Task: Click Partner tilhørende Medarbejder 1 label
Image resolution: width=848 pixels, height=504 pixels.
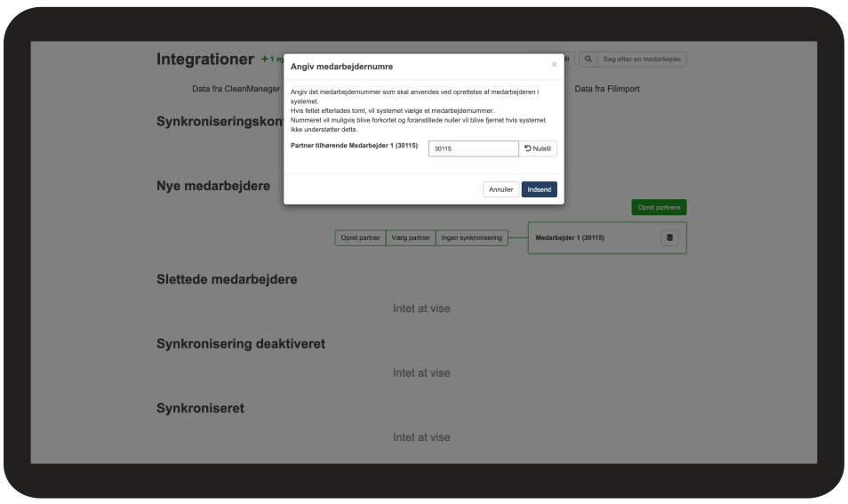Action: coord(354,146)
